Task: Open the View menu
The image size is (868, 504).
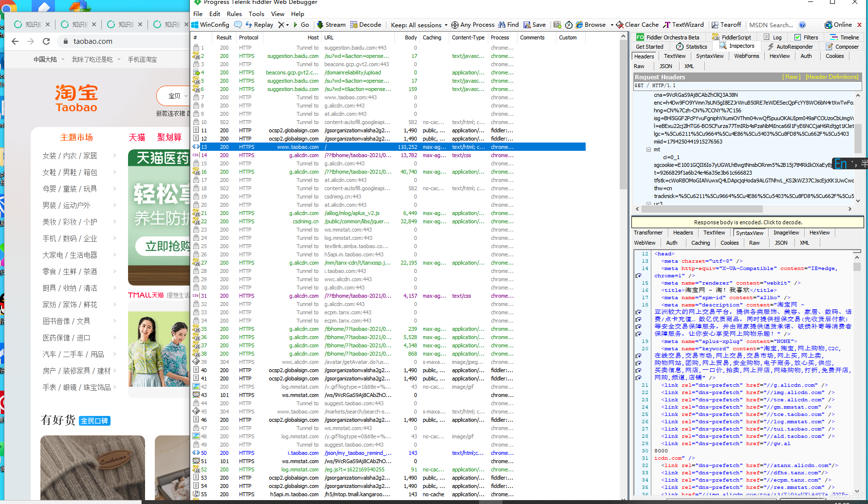Action: pyautogui.click(x=277, y=14)
